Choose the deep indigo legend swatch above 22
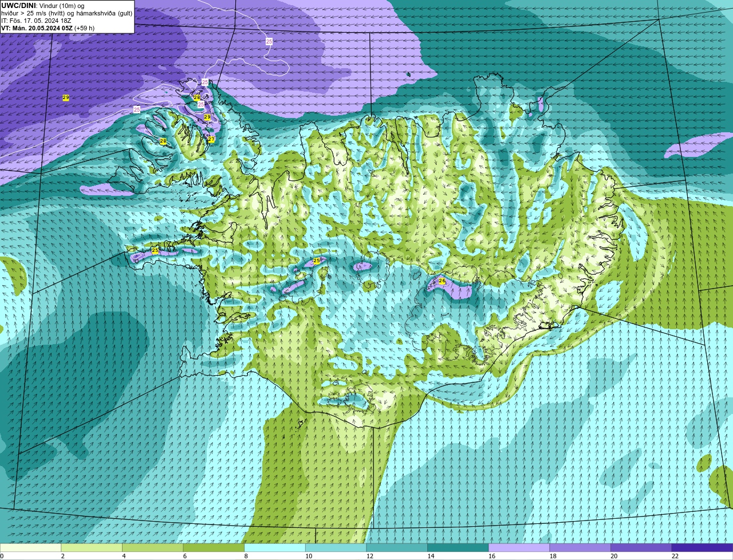 point(703,547)
